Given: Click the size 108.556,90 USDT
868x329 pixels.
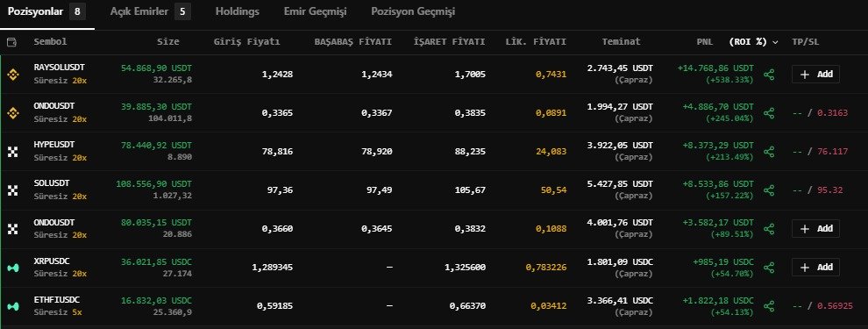Looking at the screenshot, I should tap(154, 184).
